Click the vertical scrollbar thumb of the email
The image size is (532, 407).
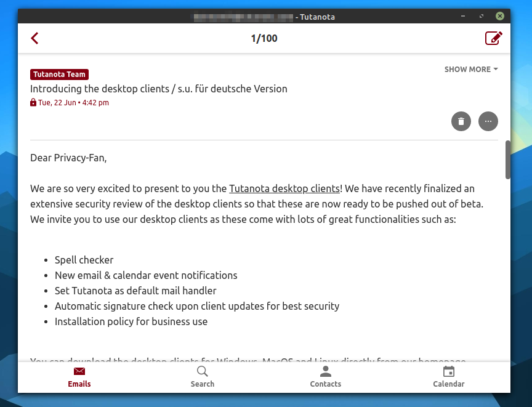tap(508, 159)
